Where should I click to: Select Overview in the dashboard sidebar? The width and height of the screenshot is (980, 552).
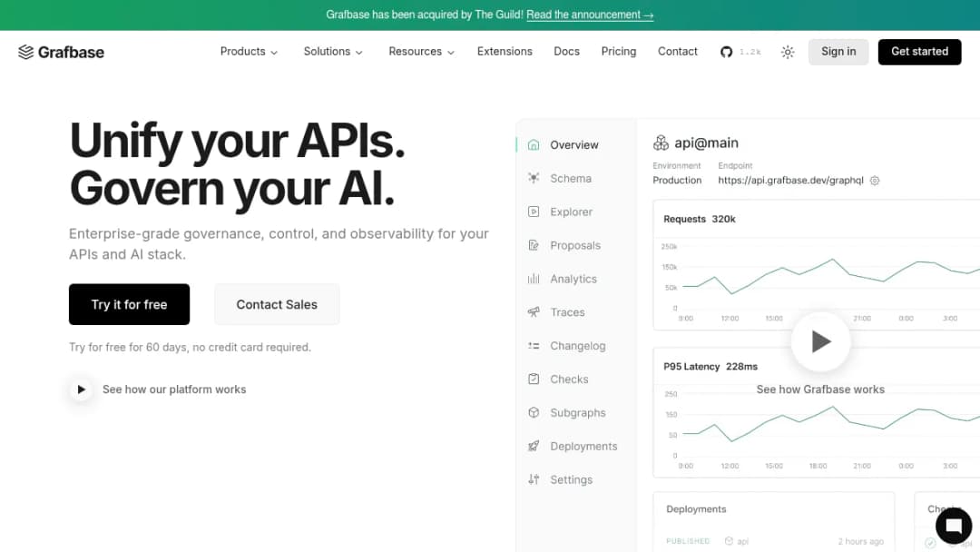tap(574, 145)
